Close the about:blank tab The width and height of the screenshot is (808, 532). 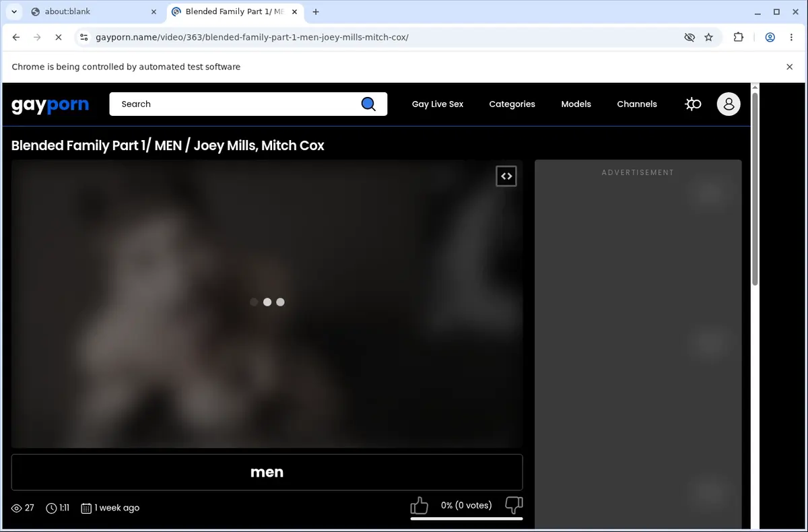point(154,11)
